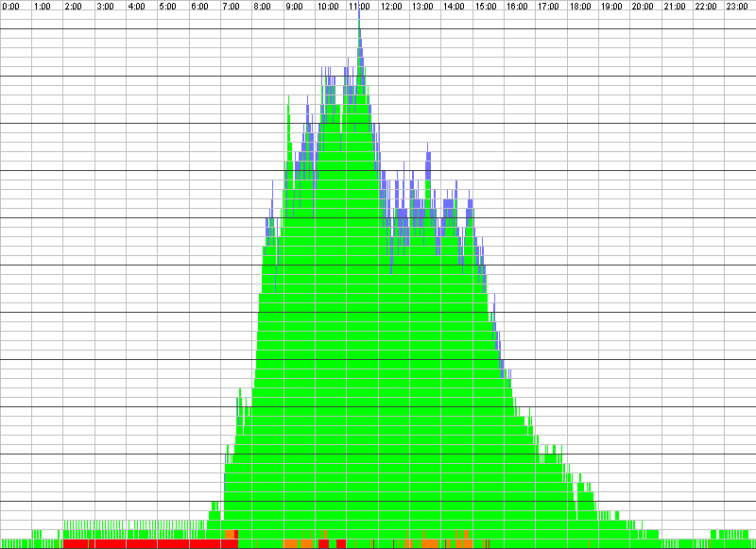Select the 11:00 hour label
The image size is (756, 549).
(x=359, y=7)
